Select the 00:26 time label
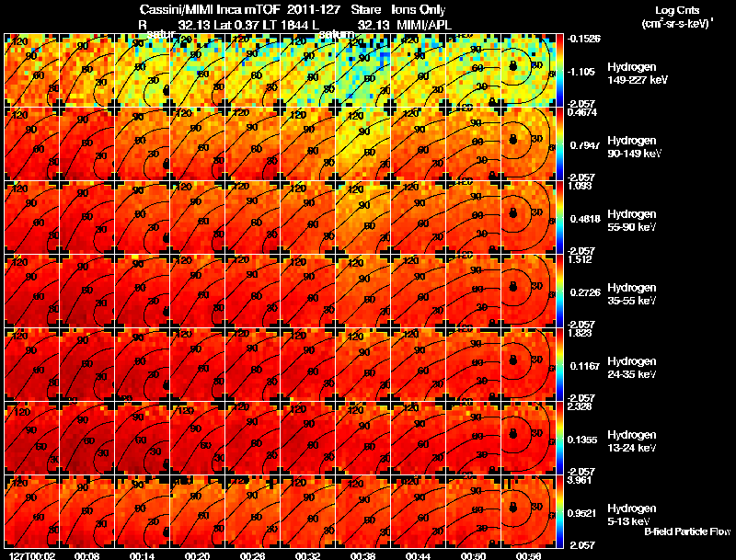 click(252, 555)
